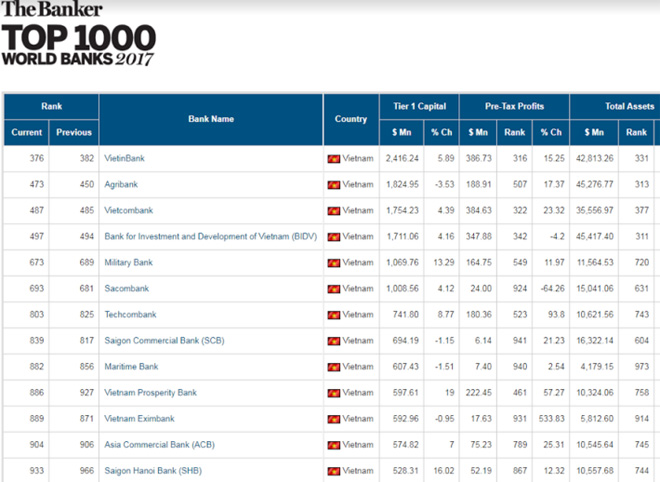Sort by Pre-Tax Profits % Ch header
The image size is (660, 482).
pyautogui.click(x=551, y=133)
